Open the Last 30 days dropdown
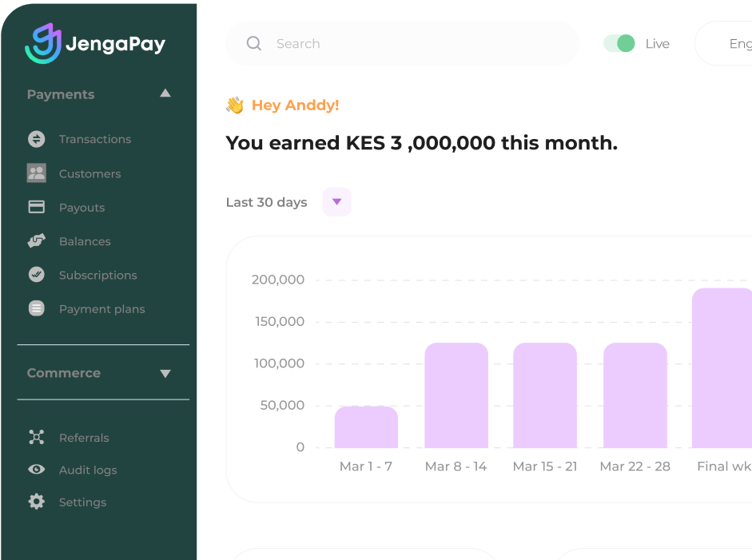Viewport: 752px width, 560px height. coord(336,202)
